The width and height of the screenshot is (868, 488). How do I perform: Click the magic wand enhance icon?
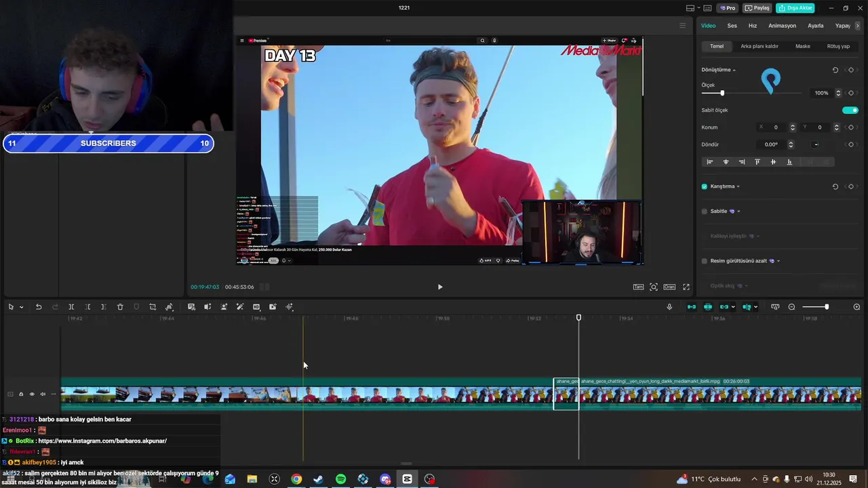point(240,307)
